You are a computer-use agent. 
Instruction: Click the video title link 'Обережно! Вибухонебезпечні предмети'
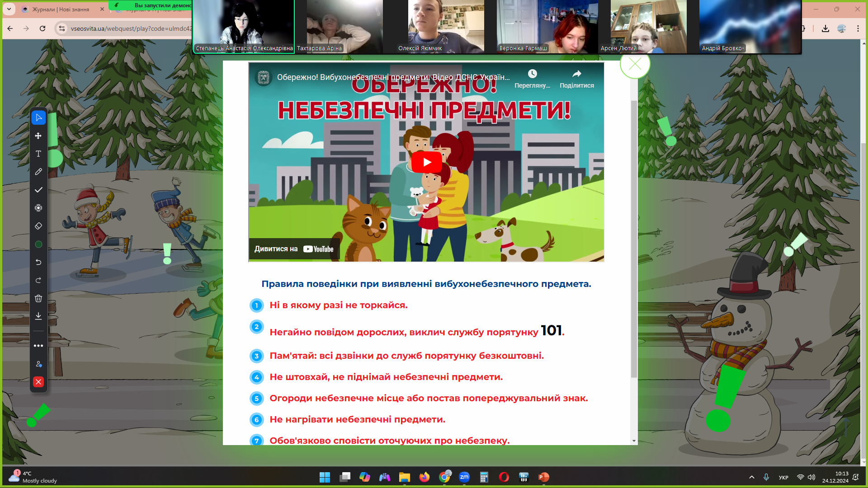pos(393,77)
